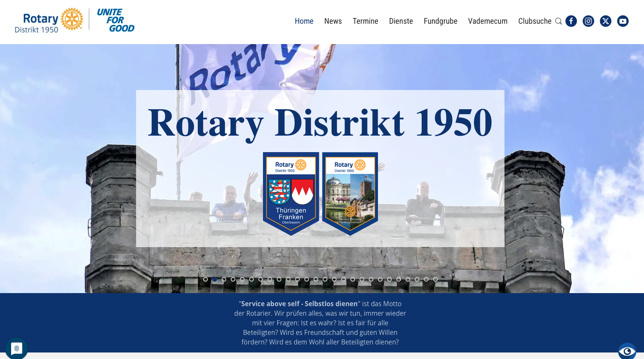Select the last slider pagination dot
Image resolution: width=644 pixels, height=359 pixels.
point(435,279)
